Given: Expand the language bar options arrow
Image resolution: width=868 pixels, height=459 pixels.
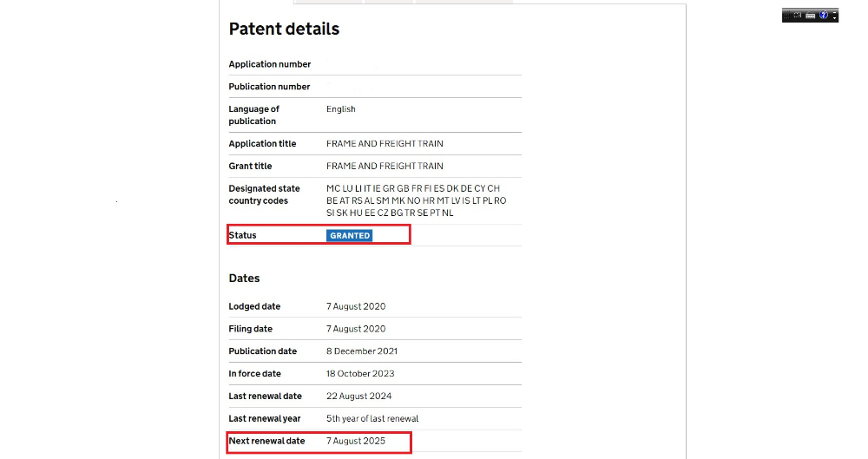Looking at the screenshot, I should (x=835, y=18).
